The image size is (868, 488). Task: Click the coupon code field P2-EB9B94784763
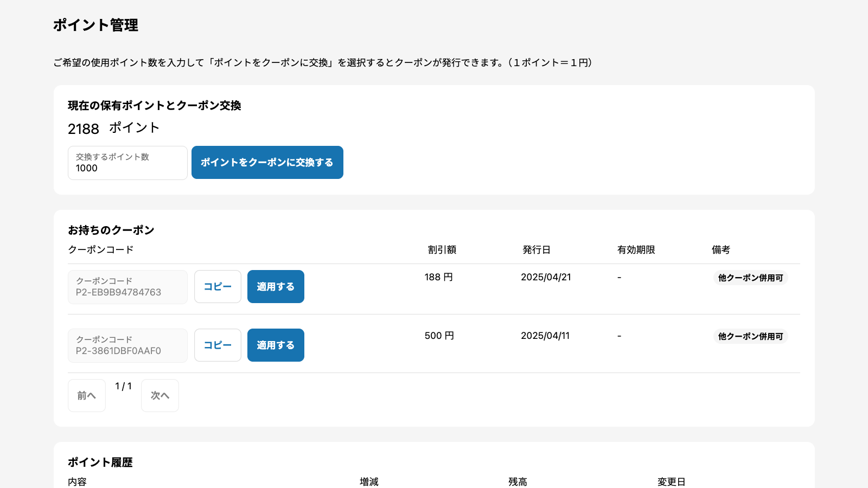click(x=127, y=287)
